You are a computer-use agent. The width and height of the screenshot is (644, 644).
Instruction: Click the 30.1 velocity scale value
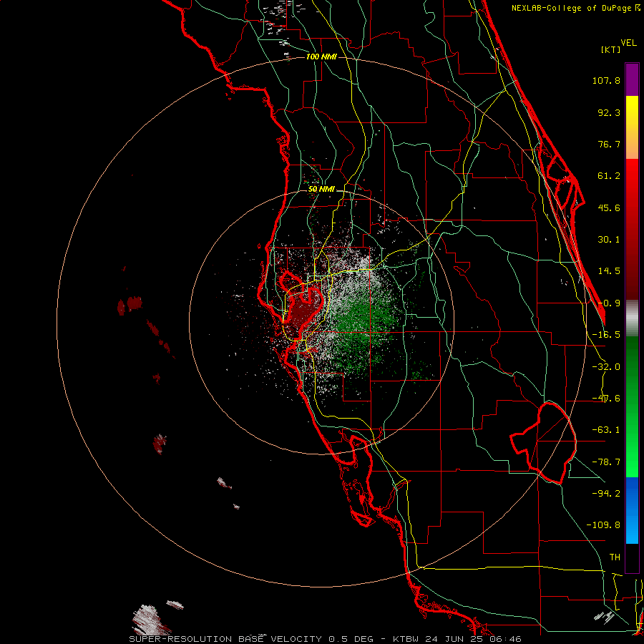[609, 240]
